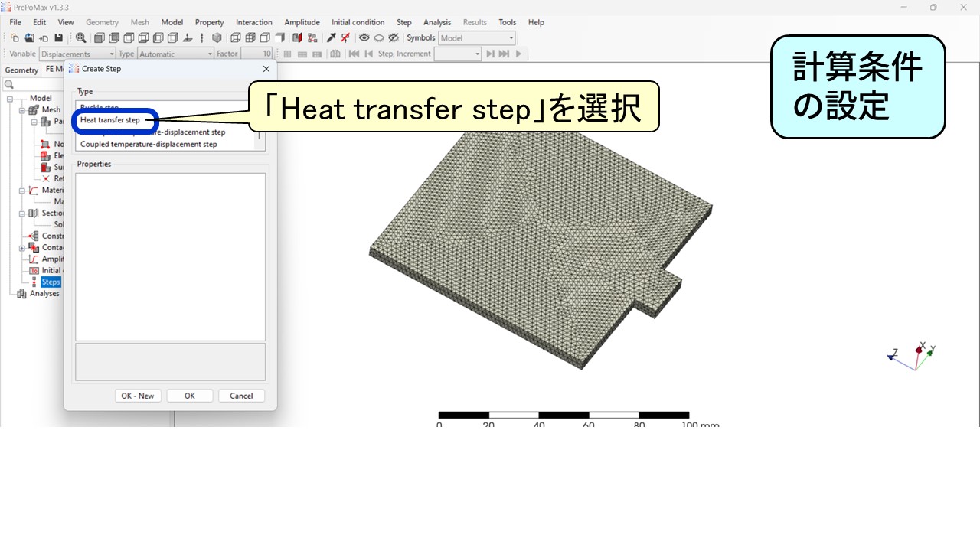980x551 pixels.
Task: Click the New model toolbar icon
Action: click(x=15, y=37)
